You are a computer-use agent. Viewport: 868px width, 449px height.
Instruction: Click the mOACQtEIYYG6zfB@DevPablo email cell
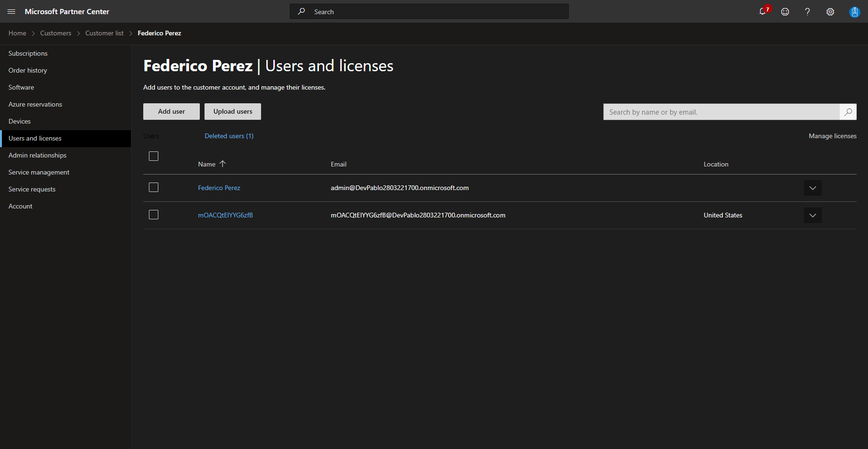(418, 215)
